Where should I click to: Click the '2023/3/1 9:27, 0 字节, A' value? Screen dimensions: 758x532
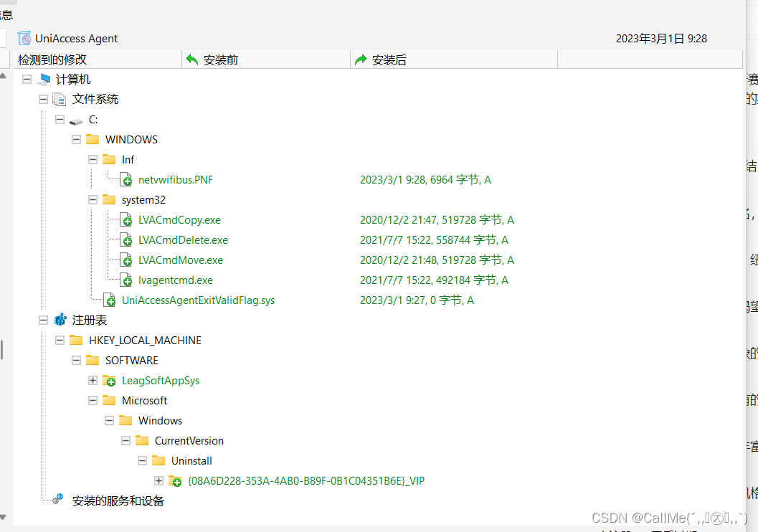(x=417, y=300)
